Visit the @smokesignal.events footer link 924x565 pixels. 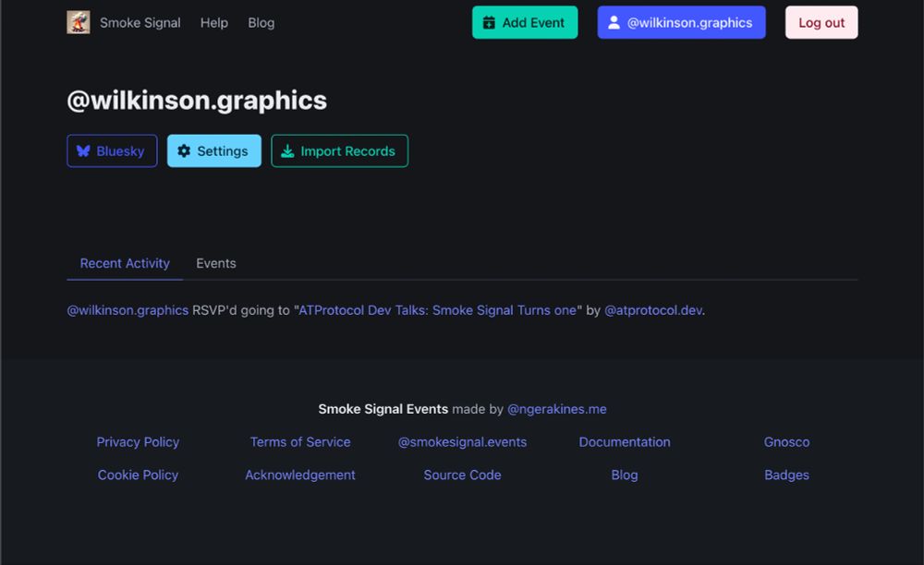(462, 442)
